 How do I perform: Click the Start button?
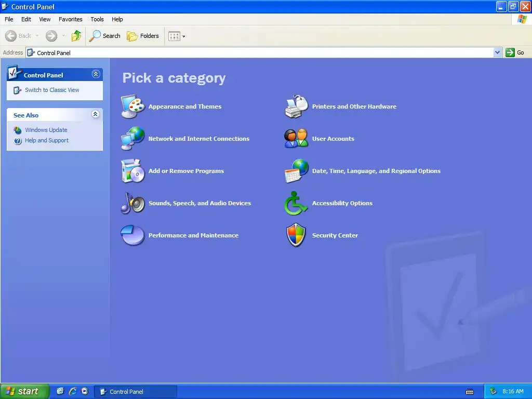point(24,392)
